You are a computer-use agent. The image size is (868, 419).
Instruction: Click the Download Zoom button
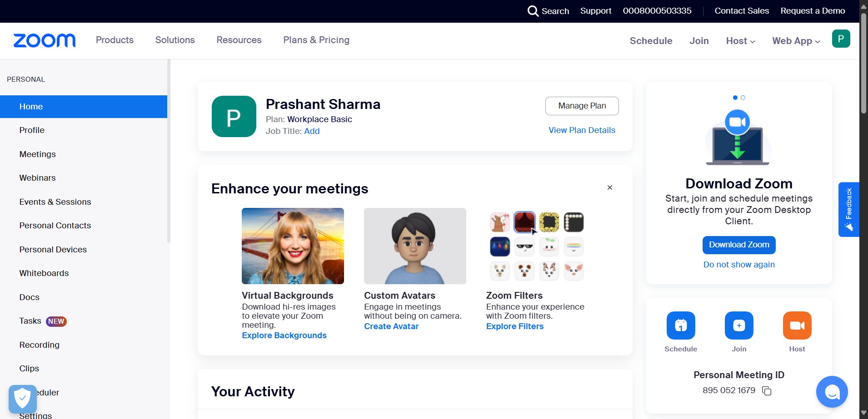pos(739,245)
